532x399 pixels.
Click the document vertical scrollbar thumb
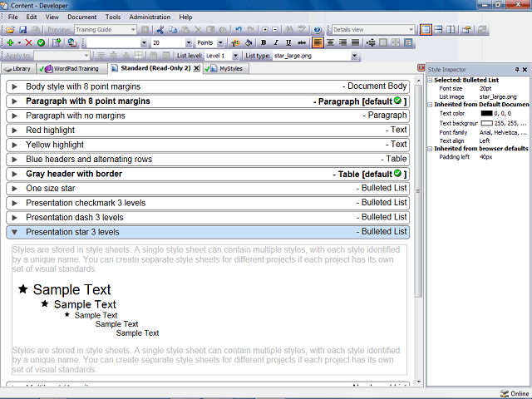pyautogui.click(x=418, y=191)
